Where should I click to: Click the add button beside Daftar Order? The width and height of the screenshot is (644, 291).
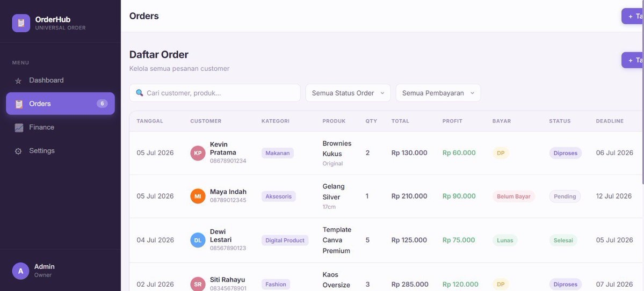633,60
